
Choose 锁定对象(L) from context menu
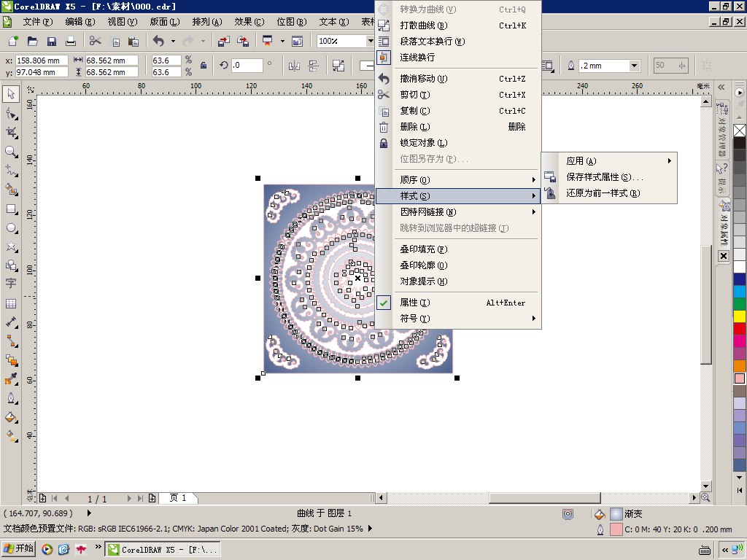(458, 143)
